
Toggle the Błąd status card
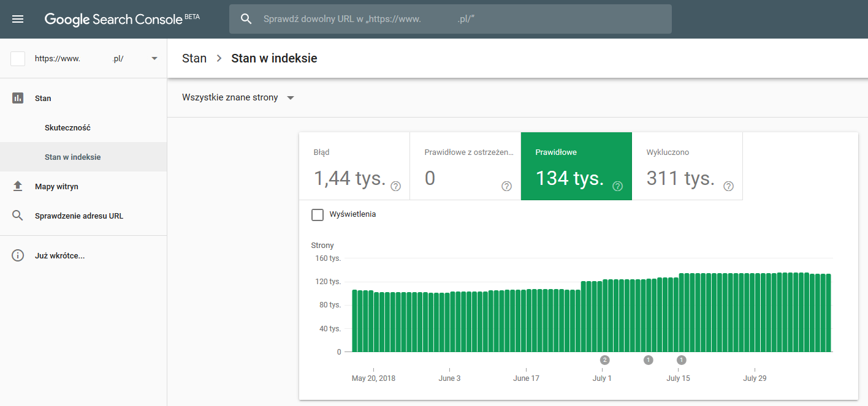354,166
